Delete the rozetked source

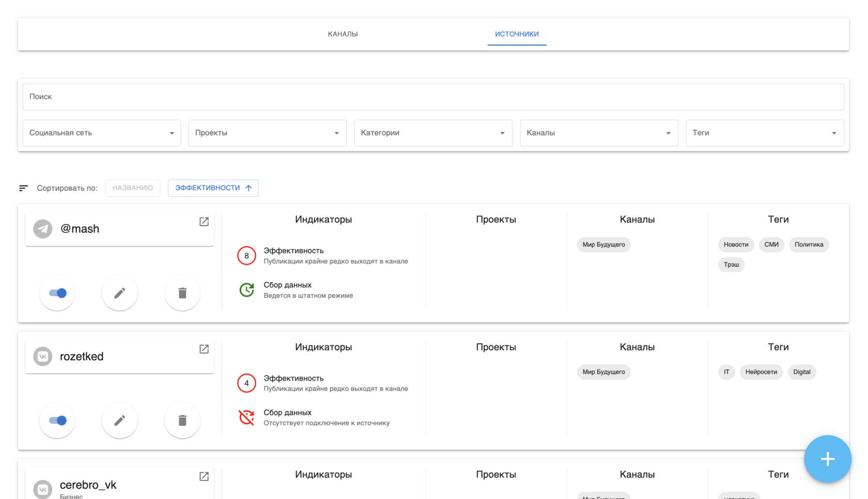click(x=182, y=420)
